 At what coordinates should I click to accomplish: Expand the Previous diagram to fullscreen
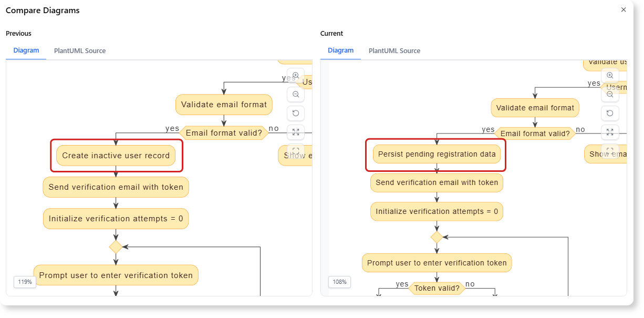296,132
